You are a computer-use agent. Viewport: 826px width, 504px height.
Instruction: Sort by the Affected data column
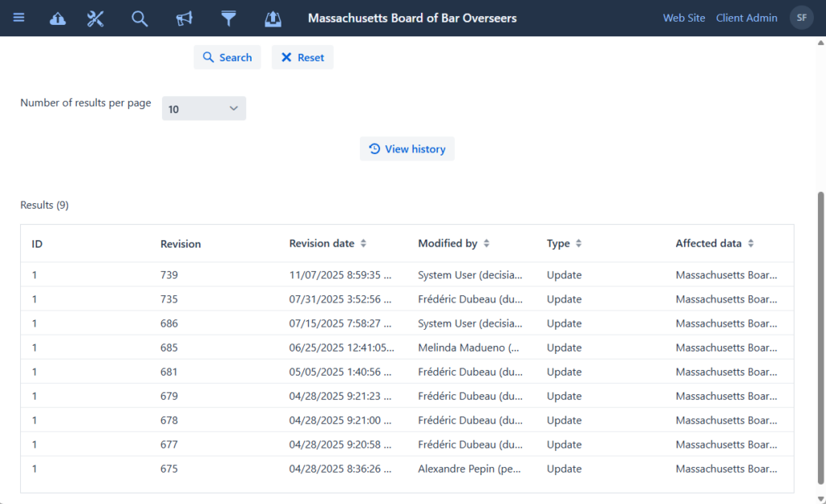point(751,244)
